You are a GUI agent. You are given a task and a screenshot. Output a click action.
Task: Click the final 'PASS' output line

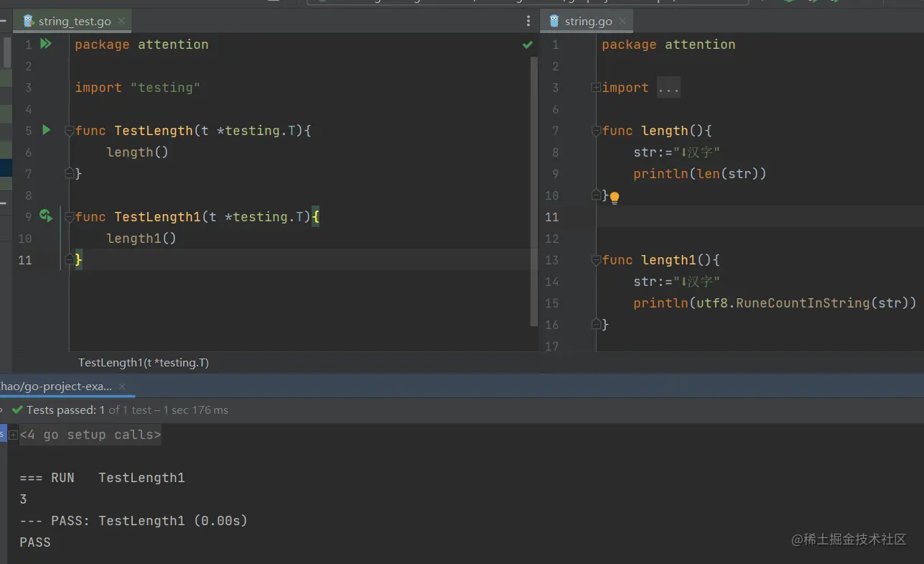35,542
